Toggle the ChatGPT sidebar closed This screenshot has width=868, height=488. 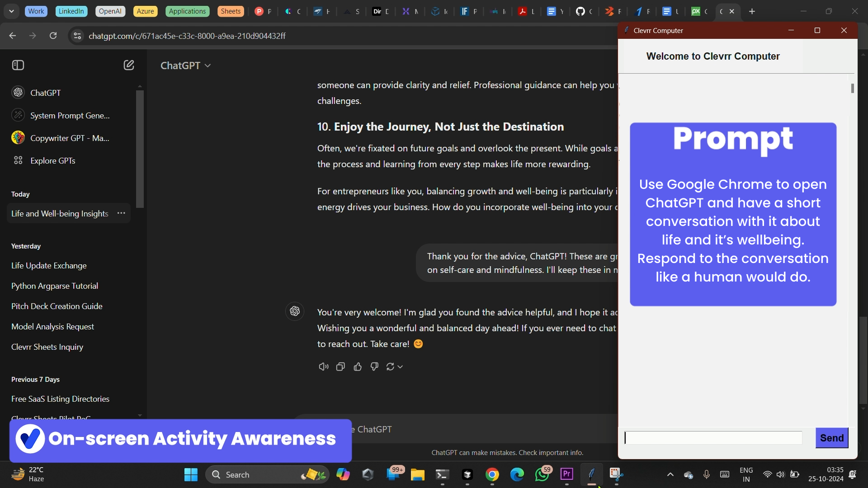(18, 65)
